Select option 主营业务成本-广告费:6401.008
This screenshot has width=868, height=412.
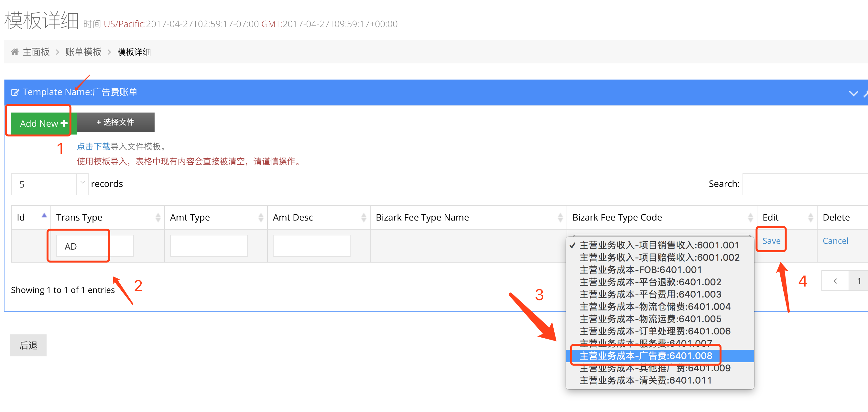point(660,356)
